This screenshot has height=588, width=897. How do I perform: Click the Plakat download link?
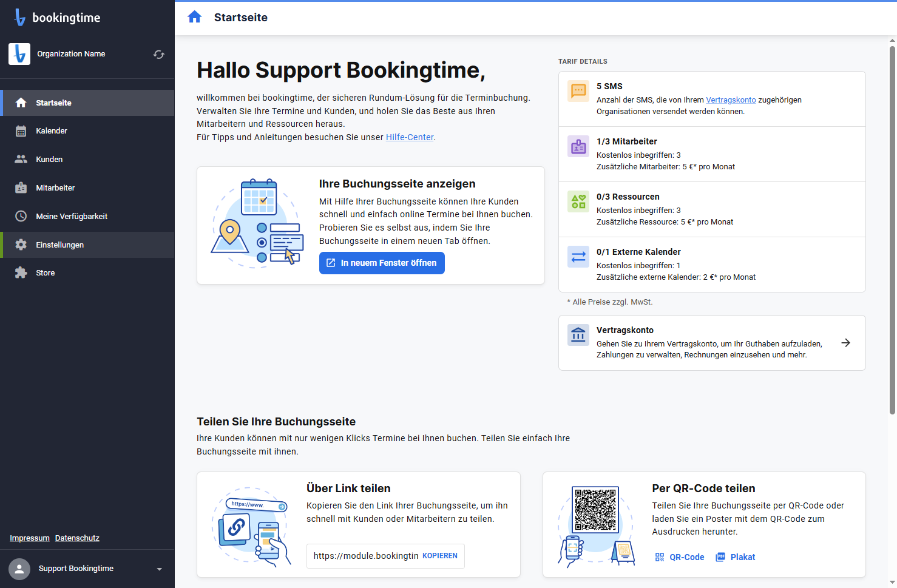(736, 557)
